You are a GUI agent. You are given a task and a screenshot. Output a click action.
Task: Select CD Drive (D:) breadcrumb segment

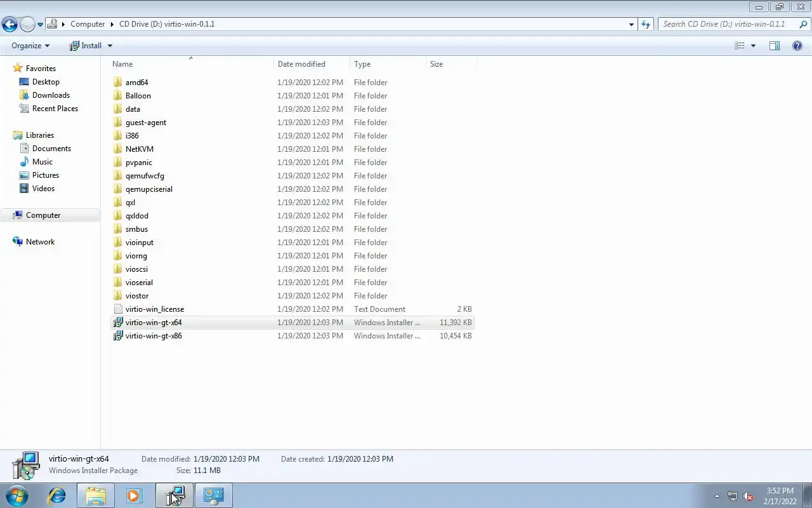(x=167, y=24)
